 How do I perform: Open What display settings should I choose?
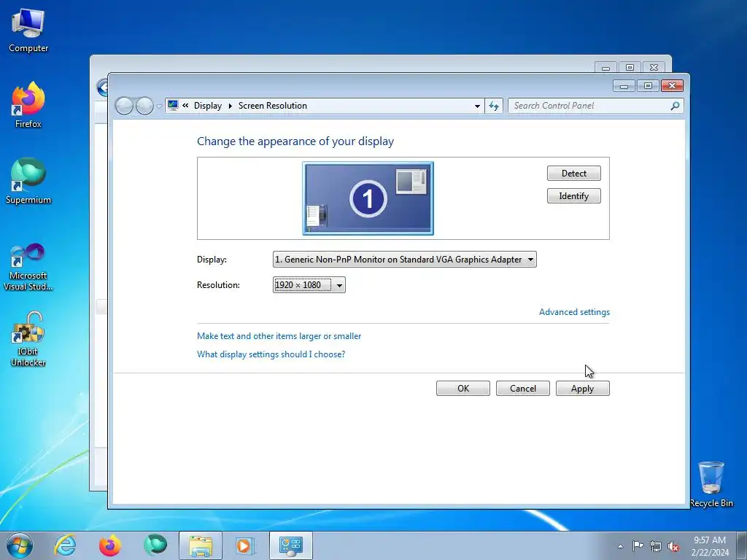pyautogui.click(x=271, y=354)
